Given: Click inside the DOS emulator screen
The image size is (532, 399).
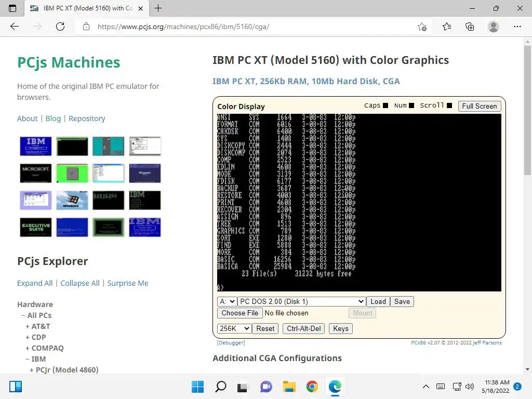Looking at the screenshot, I should (x=359, y=203).
